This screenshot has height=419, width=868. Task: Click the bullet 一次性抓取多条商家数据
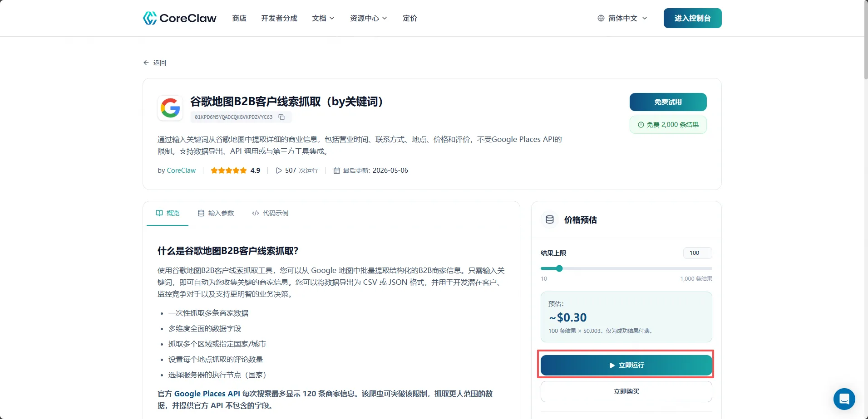(x=208, y=313)
